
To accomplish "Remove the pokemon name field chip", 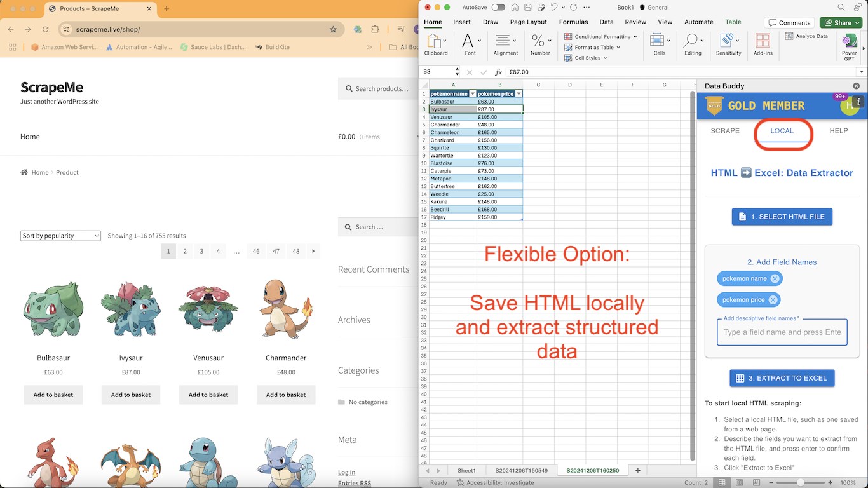I will coord(775,278).
